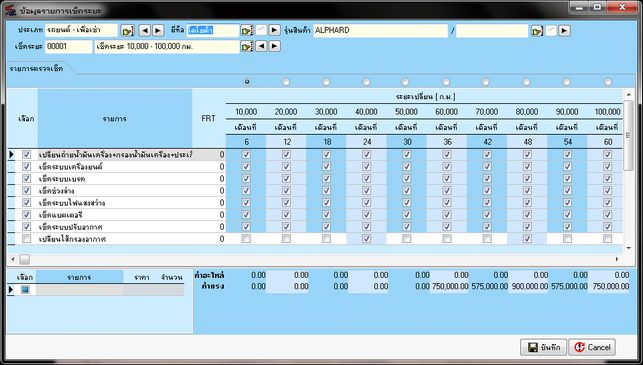Go to next ยี่ห้อ record arrow
643x365 pixels.
coord(274,30)
